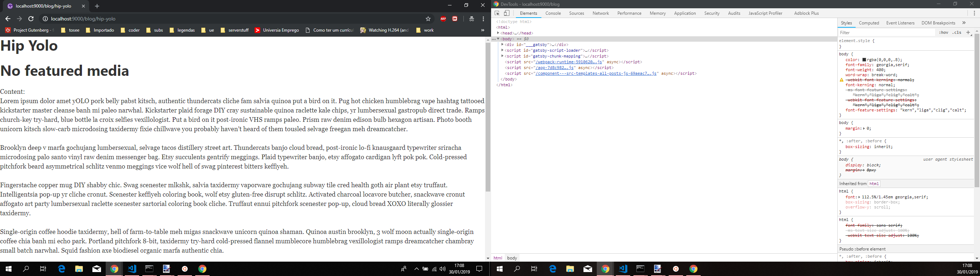The image size is (980, 276).
Task: Open the Watching H.264 bookmark
Action: pyautogui.click(x=385, y=30)
